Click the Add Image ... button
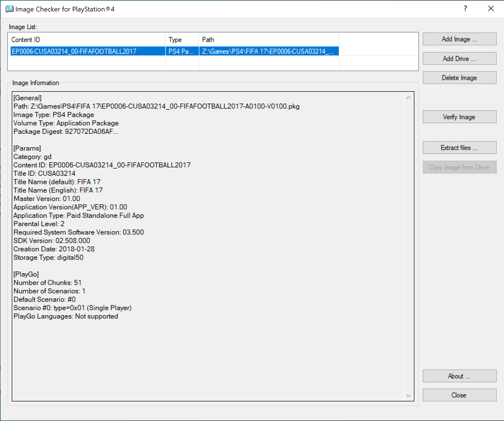Viewport: 504px width, 421px height. click(x=459, y=39)
